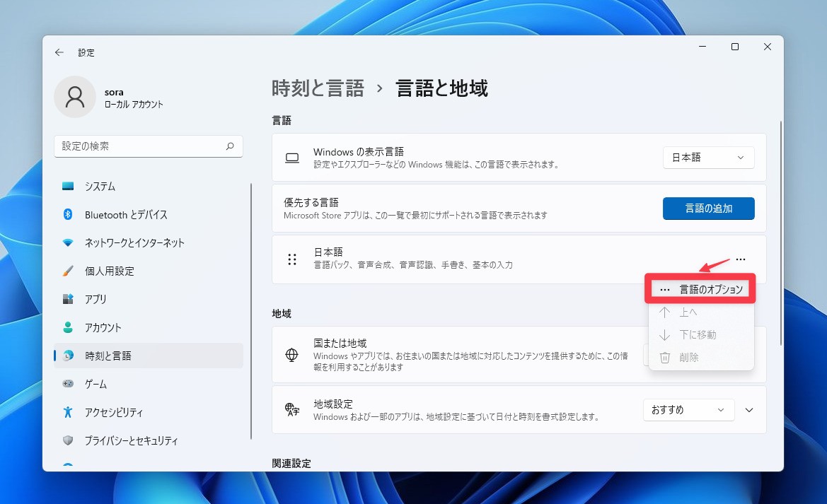This screenshot has height=504, width=827.
Task: Expand the 地域設定 section chevron
Action: pos(749,409)
